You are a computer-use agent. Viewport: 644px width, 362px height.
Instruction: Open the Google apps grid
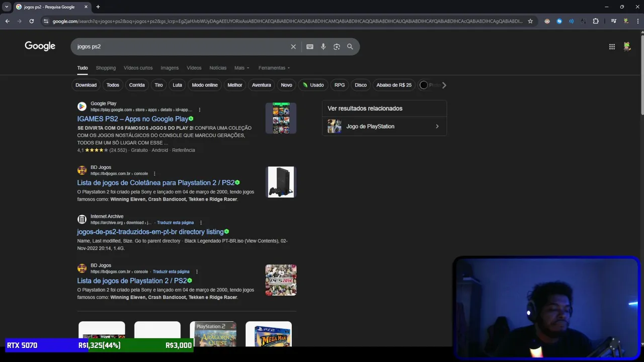click(x=612, y=47)
